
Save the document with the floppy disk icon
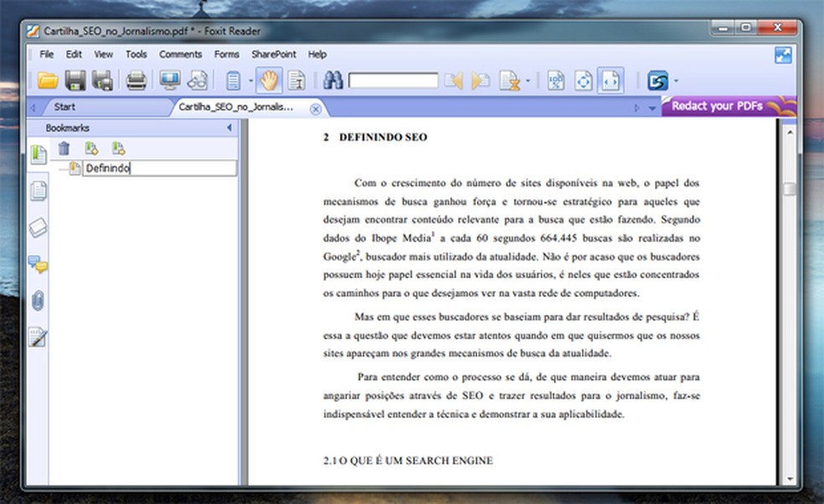click(x=75, y=80)
